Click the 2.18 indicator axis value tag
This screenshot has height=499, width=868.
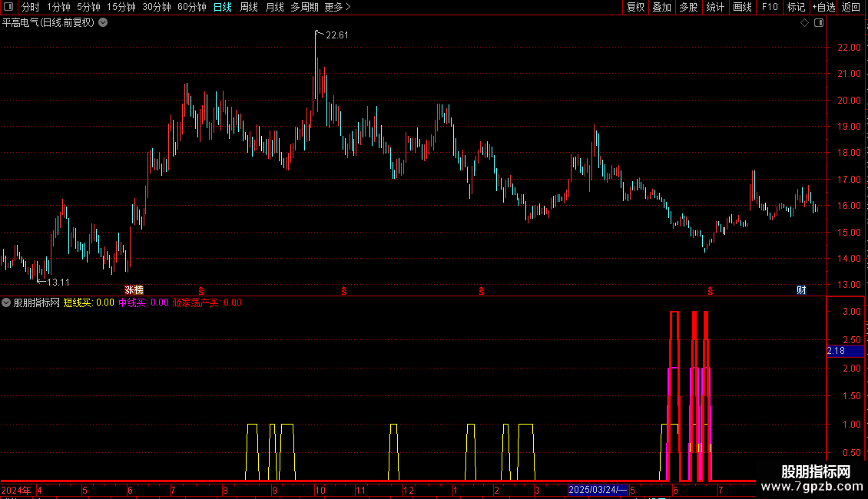[x=845, y=351]
